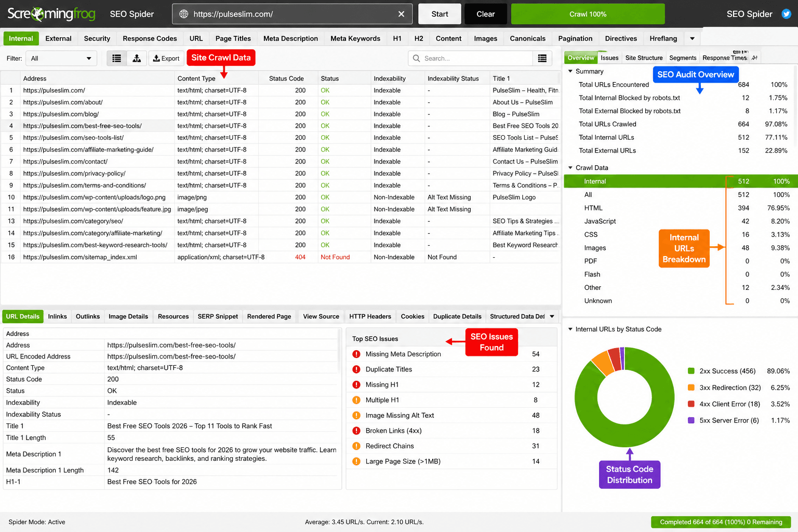This screenshot has height=532, width=798.
Task: Click the pulseslim.com URL address field
Action: point(292,14)
